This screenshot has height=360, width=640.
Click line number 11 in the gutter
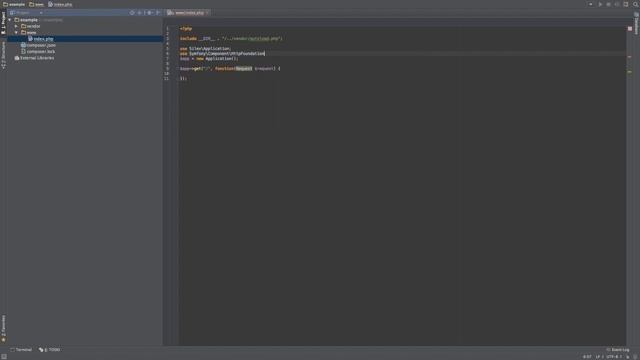tap(167, 78)
